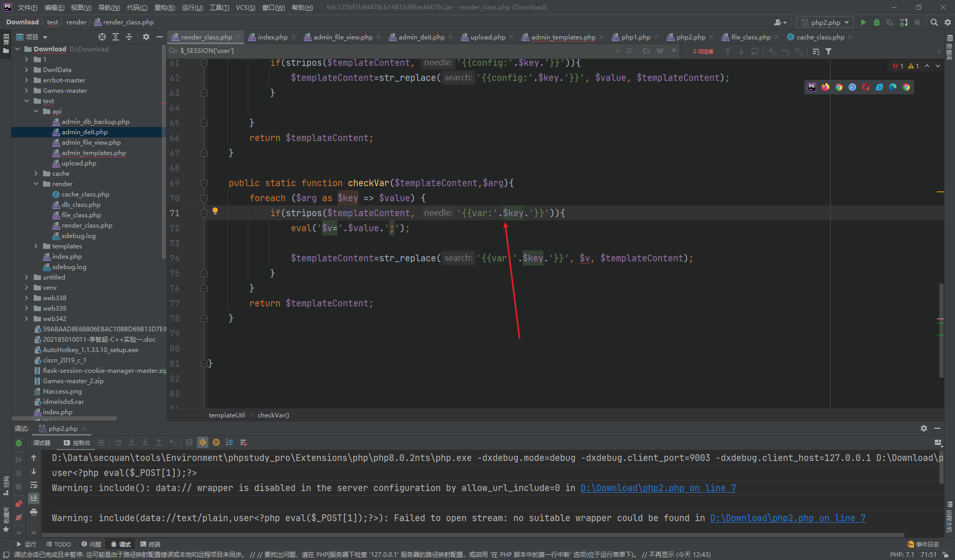Toggle mute breakpoints icon
This screenshot has width=955, height=560.
[x=19, y=517]
